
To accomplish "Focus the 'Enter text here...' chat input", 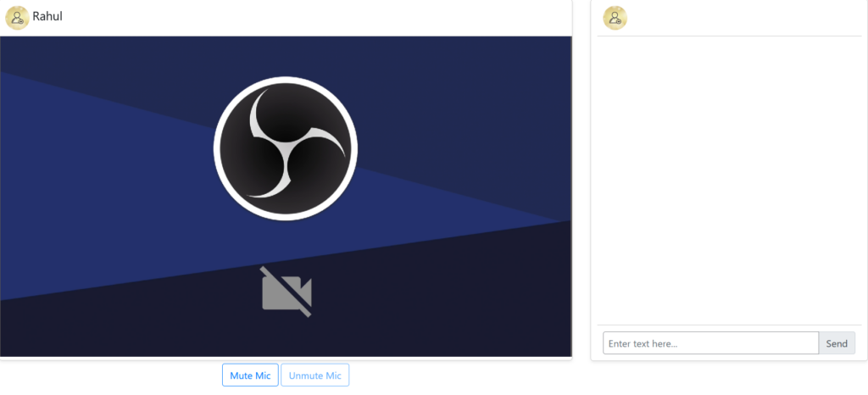I will (711, 343).
